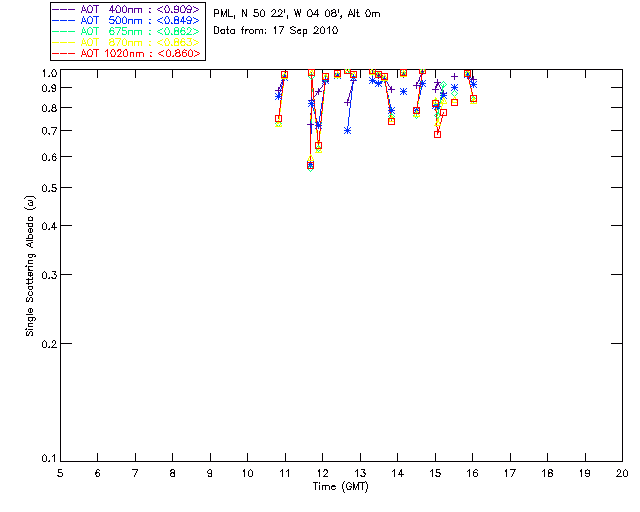Image resolution: width=640 pixels, height=512 pixels.
Task: Click the x-axis tick label 20
Action: (622, 474)
